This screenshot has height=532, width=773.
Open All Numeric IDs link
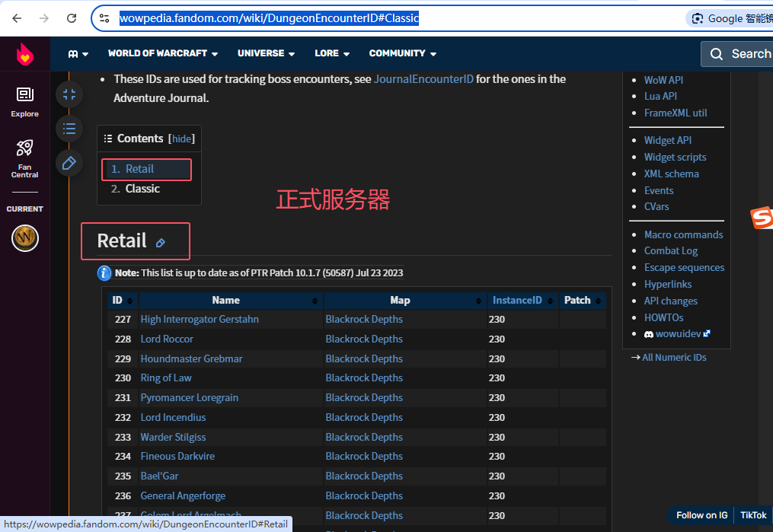(x=674, y=358)
